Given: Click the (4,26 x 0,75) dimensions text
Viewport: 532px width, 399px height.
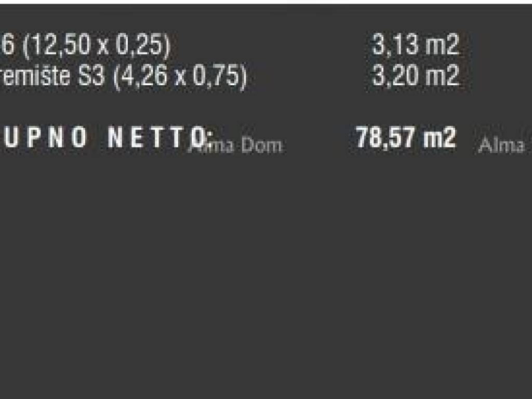Looking at the screenshot, I should tap(179, 77).
